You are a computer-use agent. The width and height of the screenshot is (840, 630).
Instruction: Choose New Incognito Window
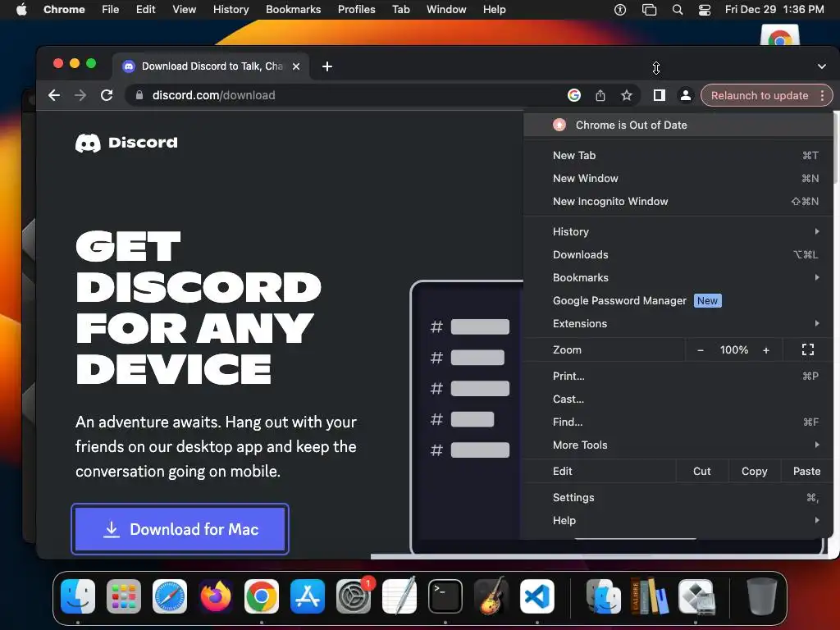click(678, 202)
